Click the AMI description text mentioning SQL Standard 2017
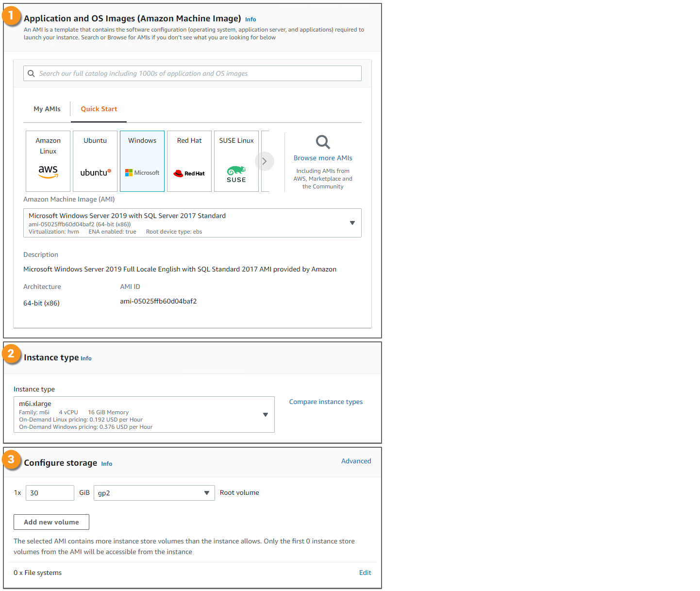Screen dimensions: 700x591 point(180,269)
